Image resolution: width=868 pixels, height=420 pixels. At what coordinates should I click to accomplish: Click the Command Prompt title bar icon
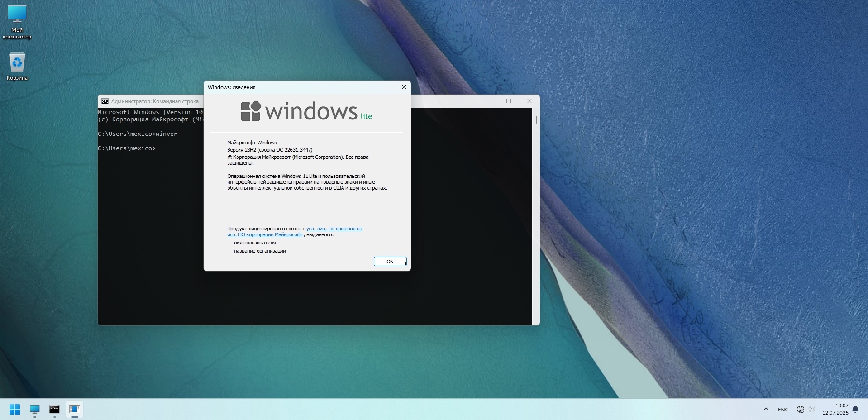click(105, 101)
